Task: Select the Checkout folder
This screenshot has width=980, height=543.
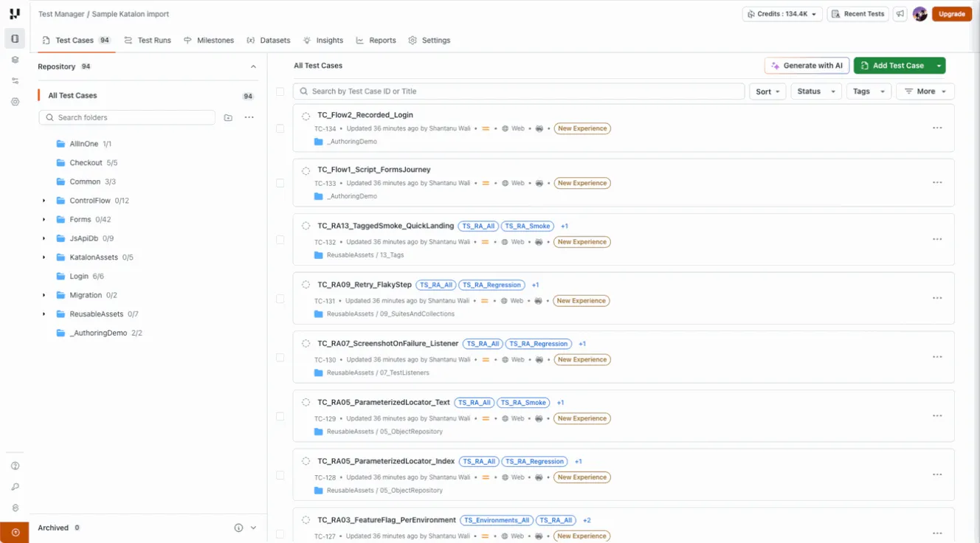Action: (87, 162)
